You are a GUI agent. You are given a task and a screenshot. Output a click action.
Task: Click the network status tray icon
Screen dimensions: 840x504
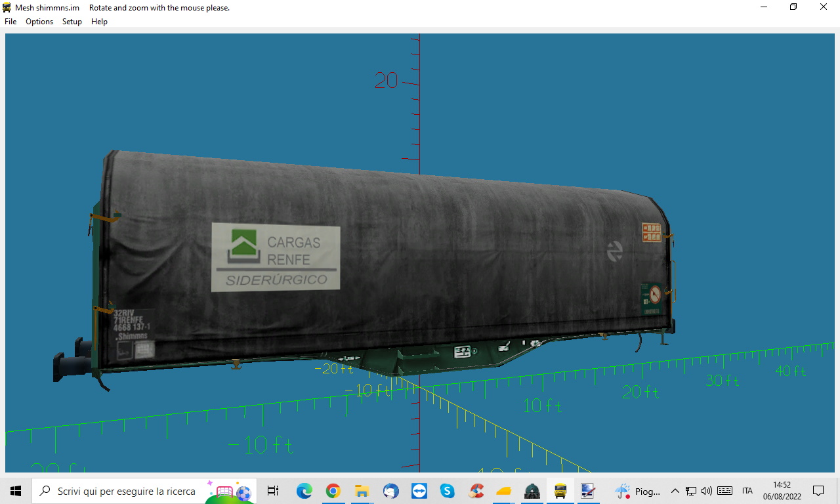[x=691, y=490]
